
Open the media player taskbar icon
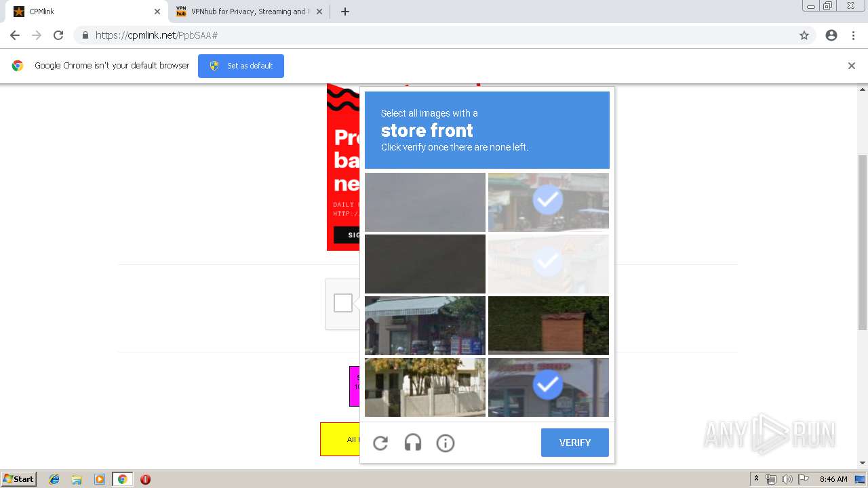[99, 479]
